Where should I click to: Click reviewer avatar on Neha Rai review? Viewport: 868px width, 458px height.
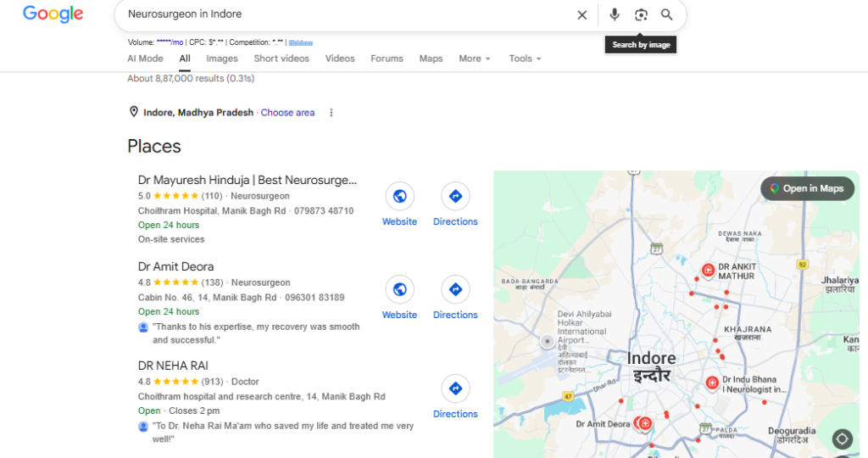point(142,426)
